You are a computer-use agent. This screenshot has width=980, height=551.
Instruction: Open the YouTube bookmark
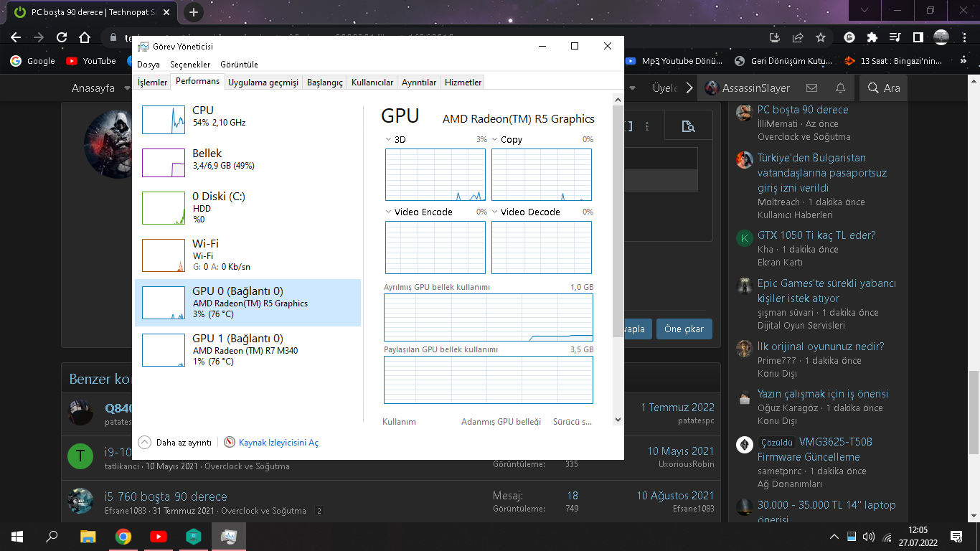[91, 61]
